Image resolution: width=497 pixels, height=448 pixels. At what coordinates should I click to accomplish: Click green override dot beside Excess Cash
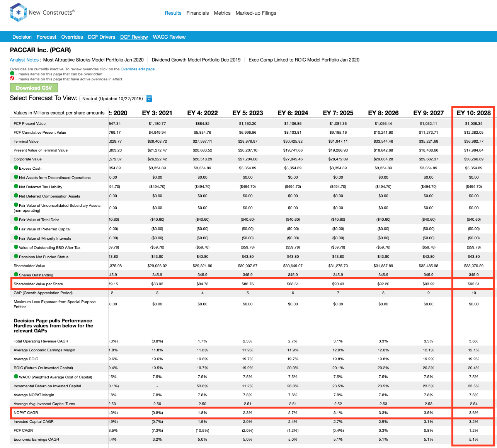[x=16, y=168]
